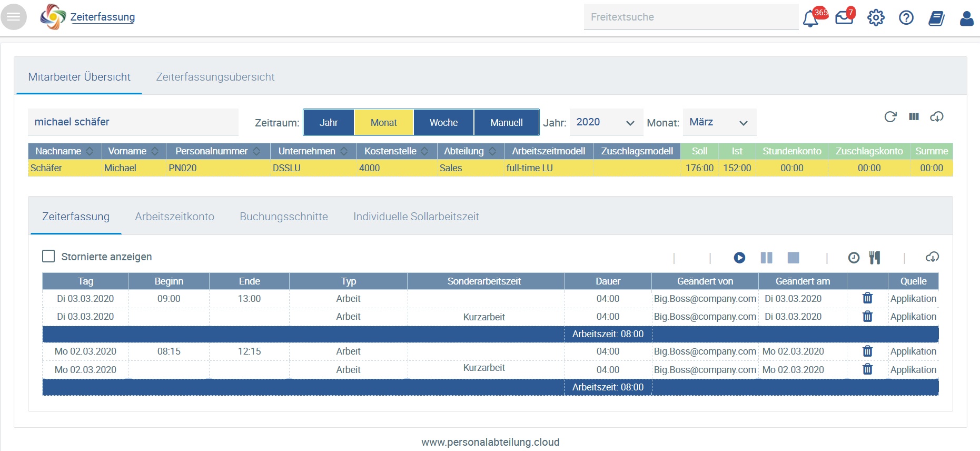Open the inbox with 7 messages
The height and width of the screenshot is (451, 980).
[x=844, y=18]
